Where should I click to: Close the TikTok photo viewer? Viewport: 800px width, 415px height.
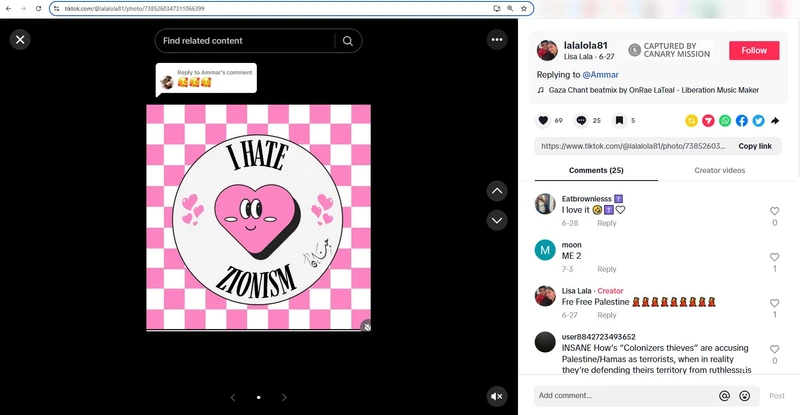tap(20, 40)
